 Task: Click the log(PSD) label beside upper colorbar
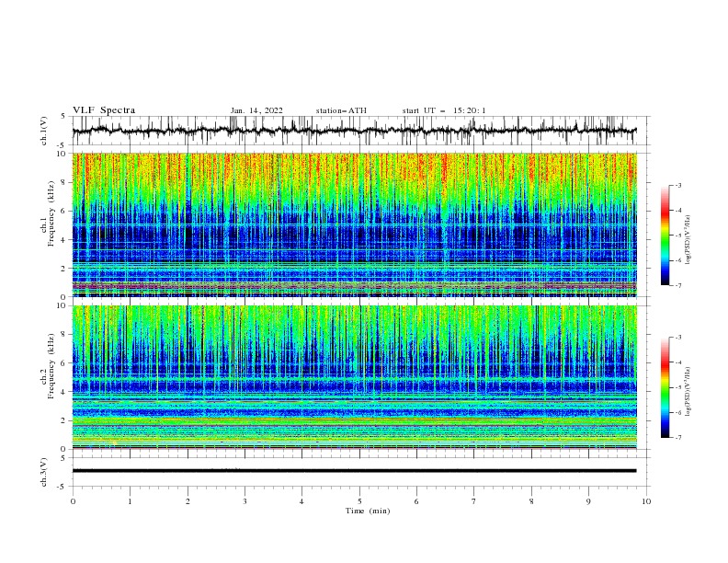[688, 240]
